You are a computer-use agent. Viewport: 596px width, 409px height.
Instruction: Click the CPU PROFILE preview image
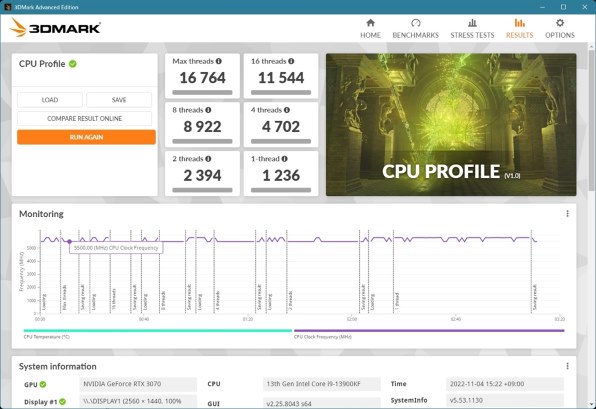pyautogui.click(x=451, y=125)
